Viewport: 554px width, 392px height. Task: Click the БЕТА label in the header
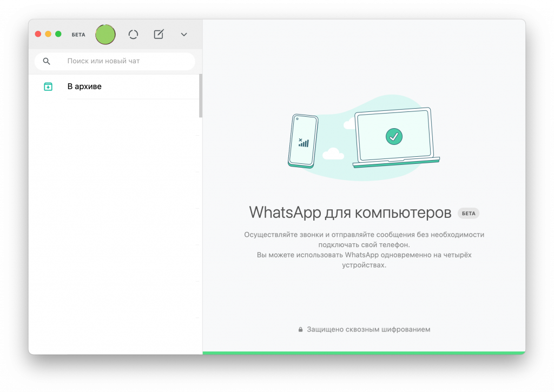pyautogui.click(x=78, y=35)
